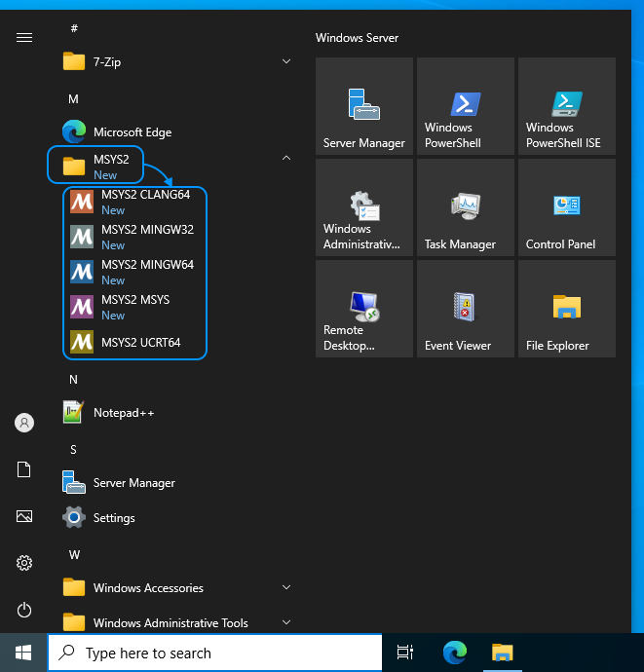Click the N letter header
Screen dimensions: 644x672
tap(73, 379)
